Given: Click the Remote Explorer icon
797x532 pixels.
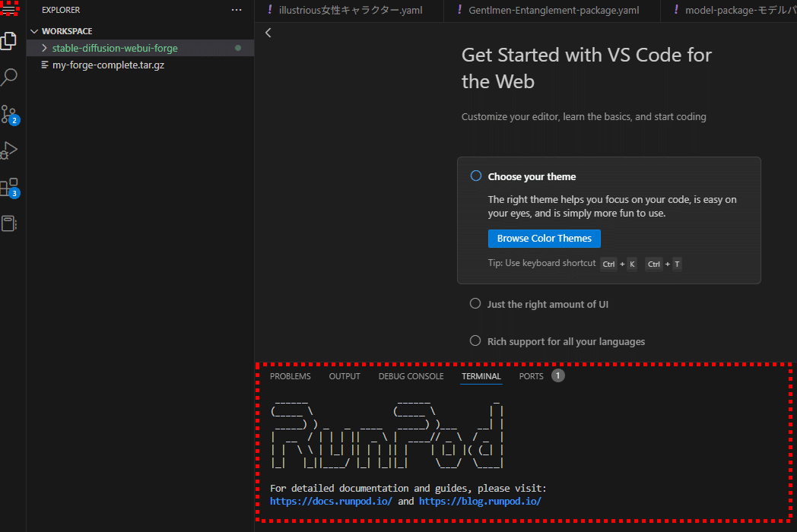Looking at the screenshot, I should pyautogui.click(x=11, y=221).
